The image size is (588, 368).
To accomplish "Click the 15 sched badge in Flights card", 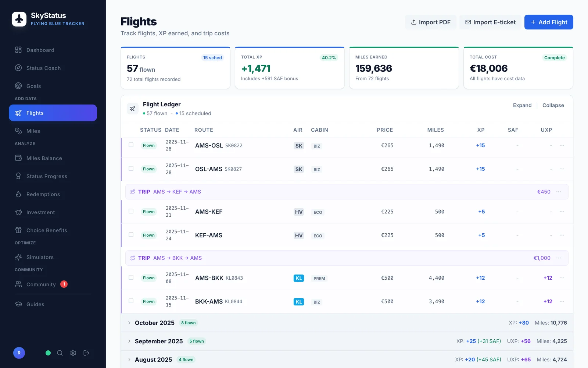I will pyautogui.click(x=212, y=58).
